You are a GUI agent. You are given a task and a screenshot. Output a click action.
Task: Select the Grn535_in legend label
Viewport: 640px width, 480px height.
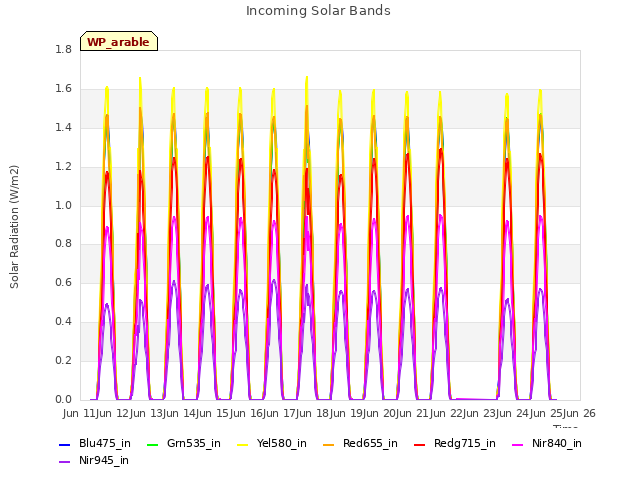click(194, 444)
